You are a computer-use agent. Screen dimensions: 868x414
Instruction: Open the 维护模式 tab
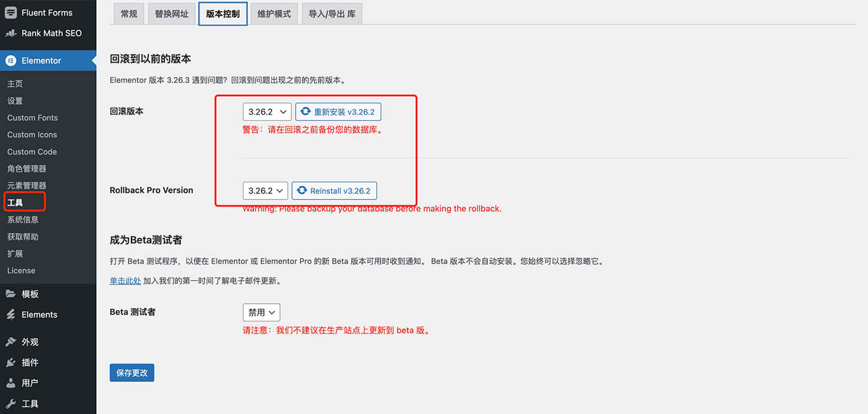(274, 14)
